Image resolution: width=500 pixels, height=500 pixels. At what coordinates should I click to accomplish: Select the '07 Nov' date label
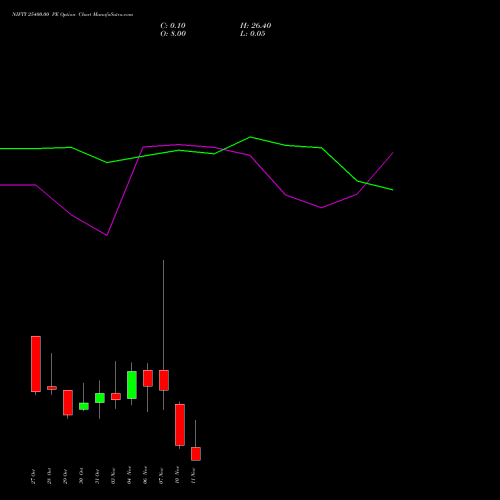click(161, 476)
